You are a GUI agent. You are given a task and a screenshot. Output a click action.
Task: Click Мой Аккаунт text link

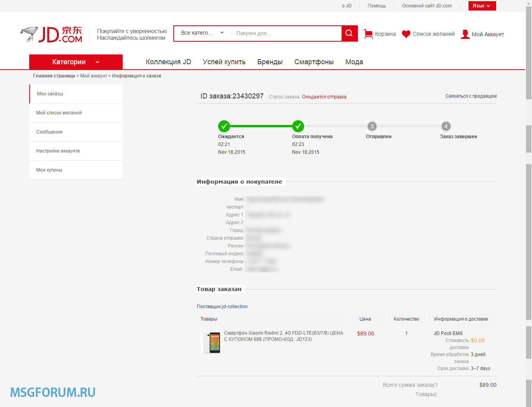[488, 34]
